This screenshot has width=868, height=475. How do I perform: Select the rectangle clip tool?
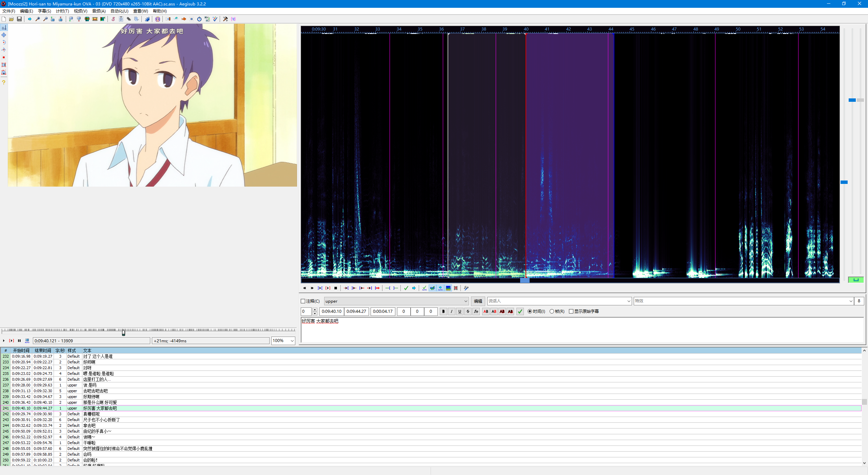(x=4, y=65)
